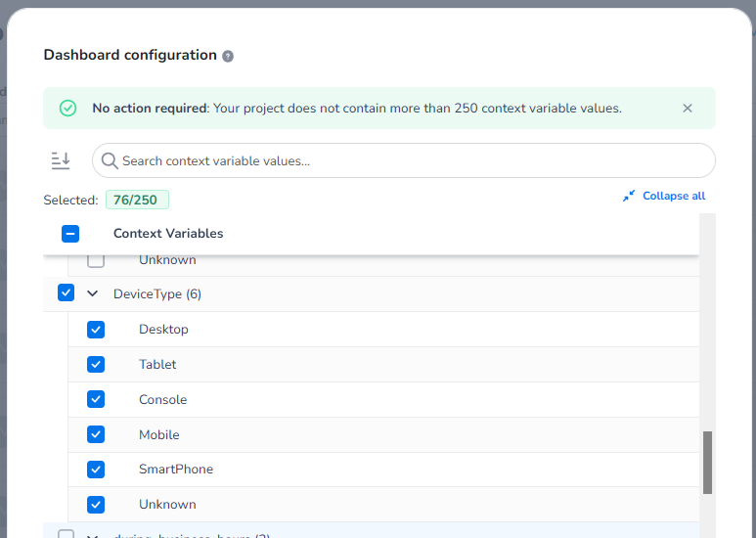
Task: Uncheck the Desktop checkbox
Action: [96, 330]
